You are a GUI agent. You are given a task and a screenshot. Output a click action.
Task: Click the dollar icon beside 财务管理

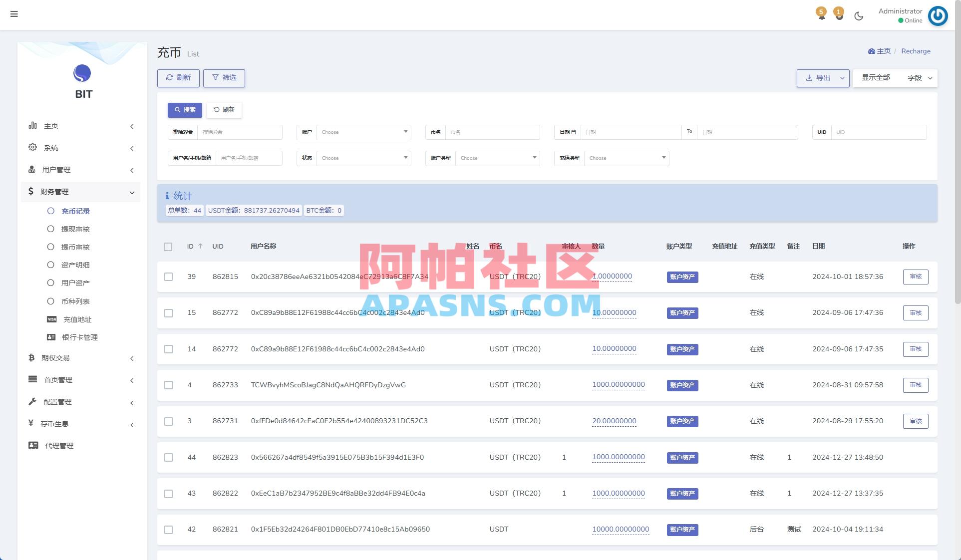tap(30, 191)
